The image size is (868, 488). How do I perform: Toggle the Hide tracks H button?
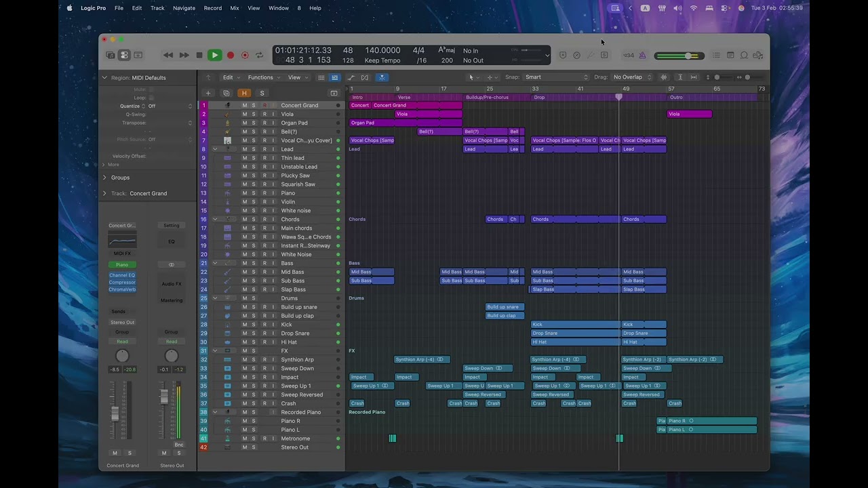coord(244,93)
